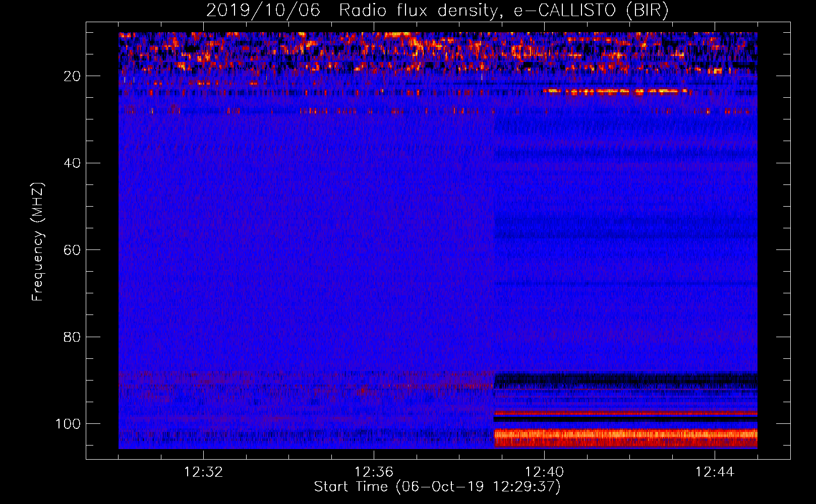This screenshot has width=816, height=504.
Task: Click the '12:44' time tick label
Action: [x=715, y=472]
